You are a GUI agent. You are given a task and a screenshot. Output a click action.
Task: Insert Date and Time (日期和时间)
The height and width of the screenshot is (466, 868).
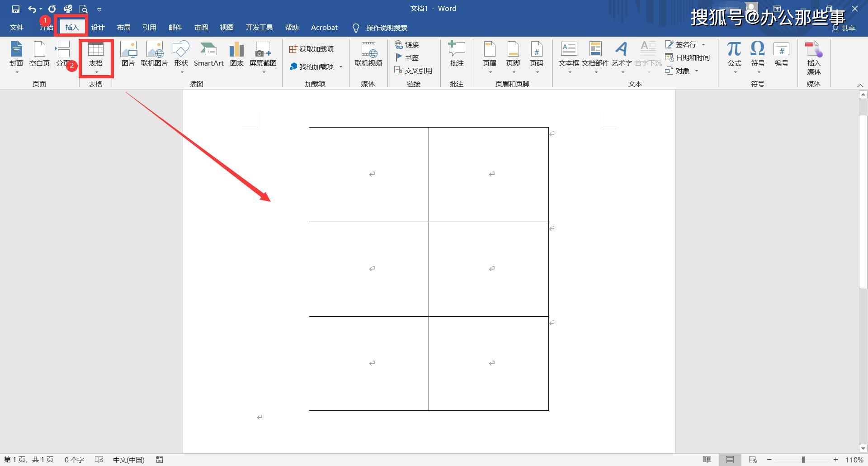point(687,57)
